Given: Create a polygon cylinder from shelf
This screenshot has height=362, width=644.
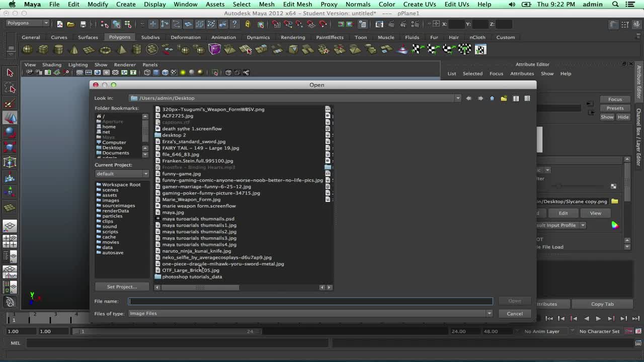Looking at the screenshot, I should [x=59, y=49].
